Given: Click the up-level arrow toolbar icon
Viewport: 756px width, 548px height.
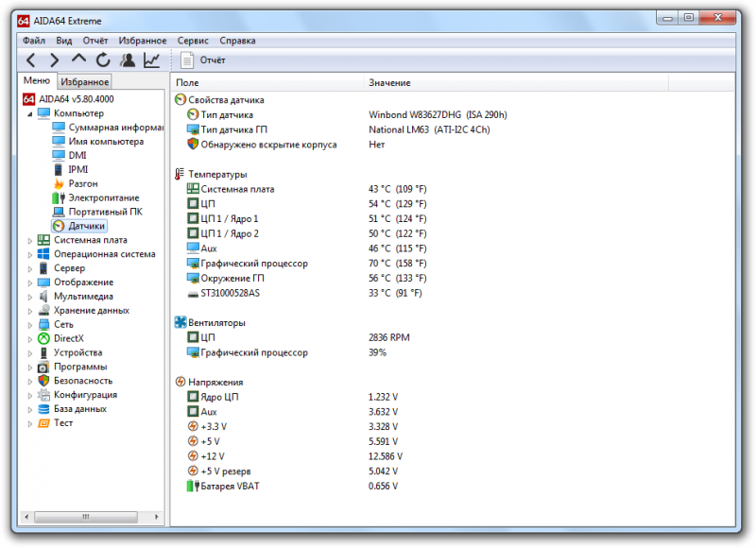Looking at the screenshot, I should click(x=78, y=60).
